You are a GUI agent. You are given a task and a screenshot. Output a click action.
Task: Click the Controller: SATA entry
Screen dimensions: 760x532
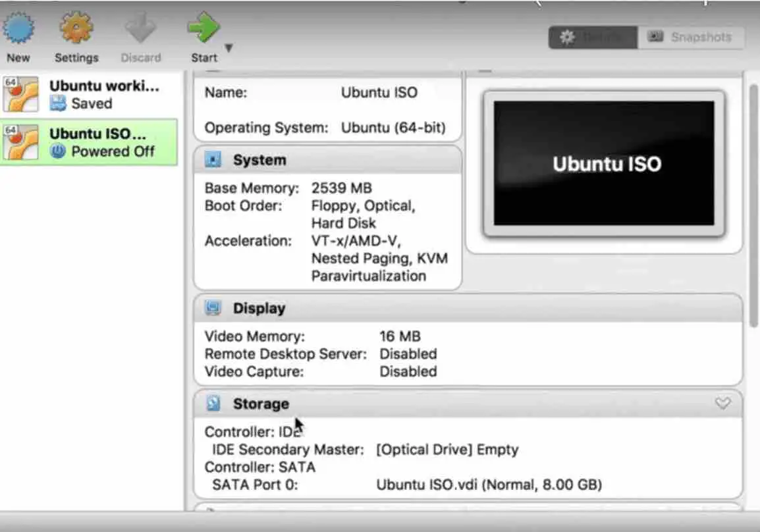tap(259, 467)
